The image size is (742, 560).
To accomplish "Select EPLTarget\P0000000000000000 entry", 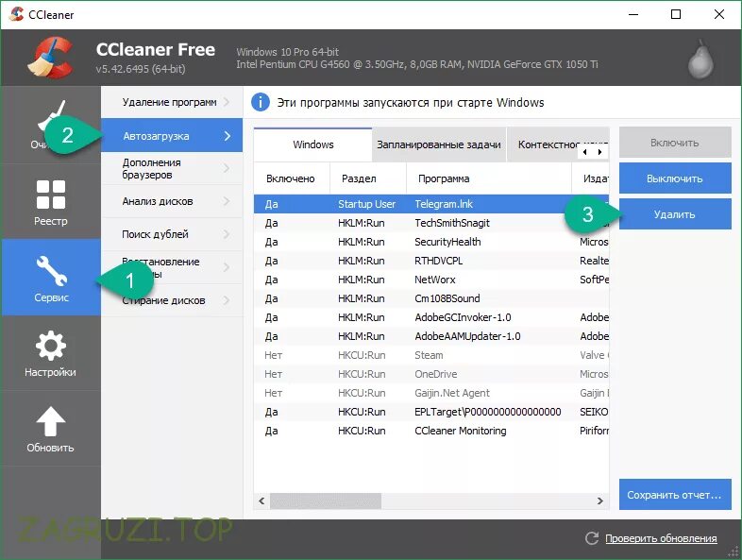I will (431, 412).
